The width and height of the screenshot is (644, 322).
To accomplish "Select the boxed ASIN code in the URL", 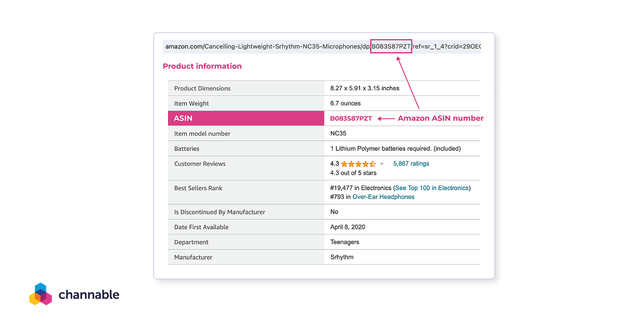I will click(x=391, y=46).
